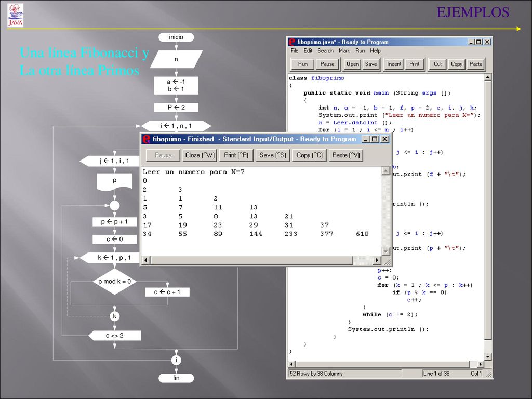Click the value 610 in output

coord(362,234)
